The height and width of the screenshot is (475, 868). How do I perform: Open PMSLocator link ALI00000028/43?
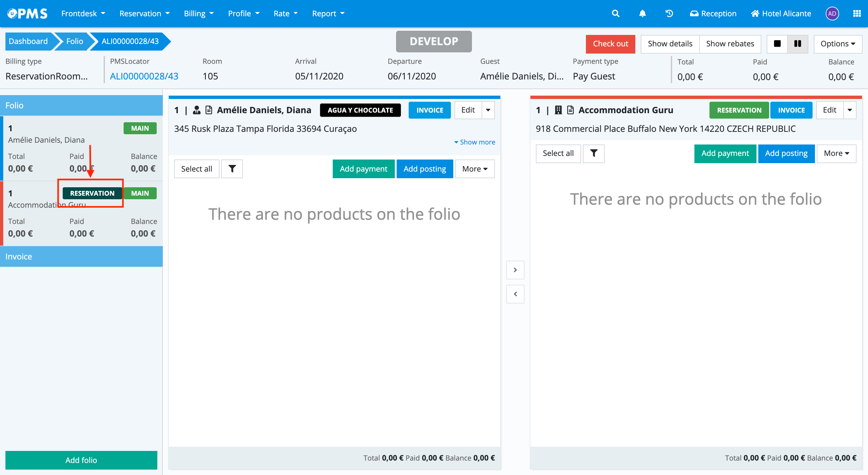point(144,76)
